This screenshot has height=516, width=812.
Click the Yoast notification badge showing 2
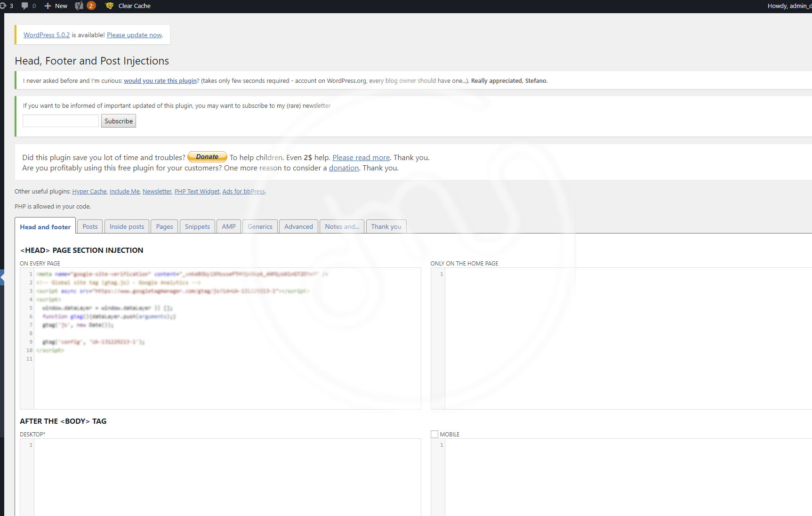pyautogui.click(x=91, y=6)
